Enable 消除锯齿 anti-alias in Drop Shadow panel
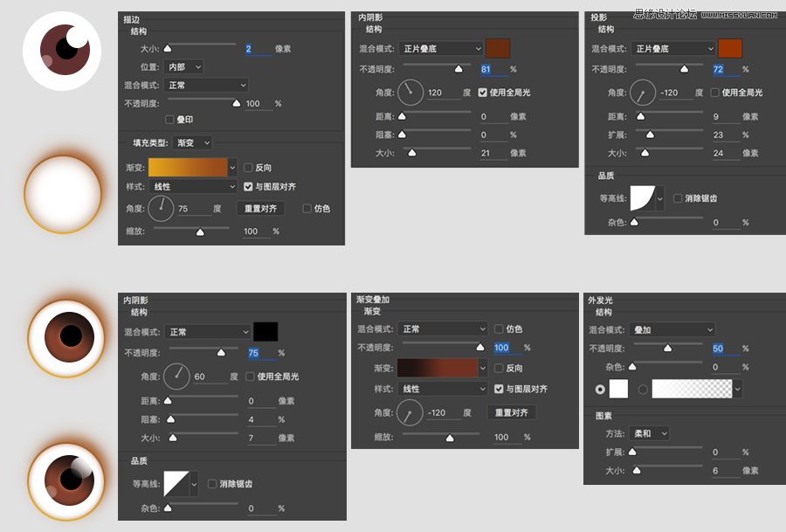 (678, 198)
